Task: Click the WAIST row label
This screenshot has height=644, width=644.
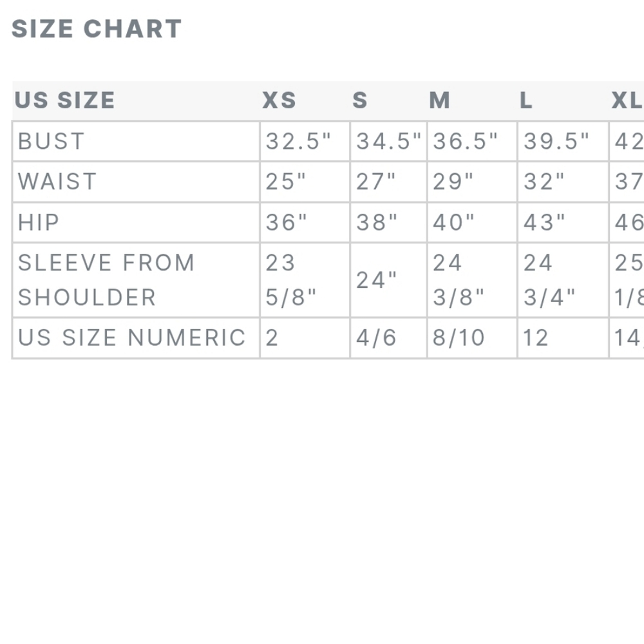Action: [x=57, y=182]
